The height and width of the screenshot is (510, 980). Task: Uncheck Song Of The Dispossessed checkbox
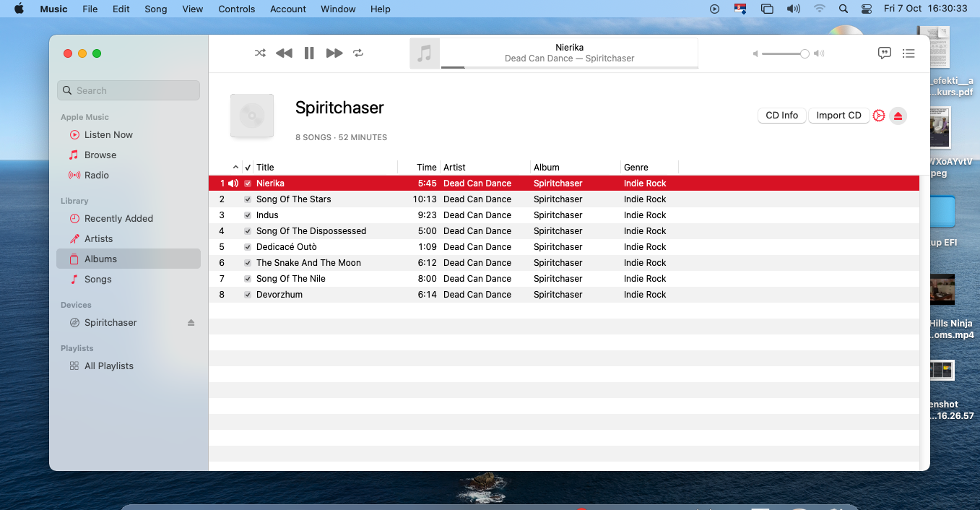point(248,231)
